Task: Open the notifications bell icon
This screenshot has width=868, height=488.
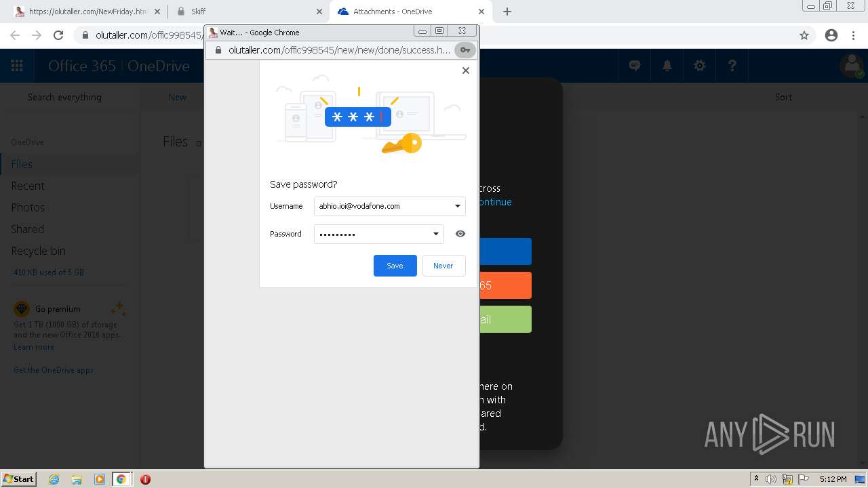Action: 667,66
